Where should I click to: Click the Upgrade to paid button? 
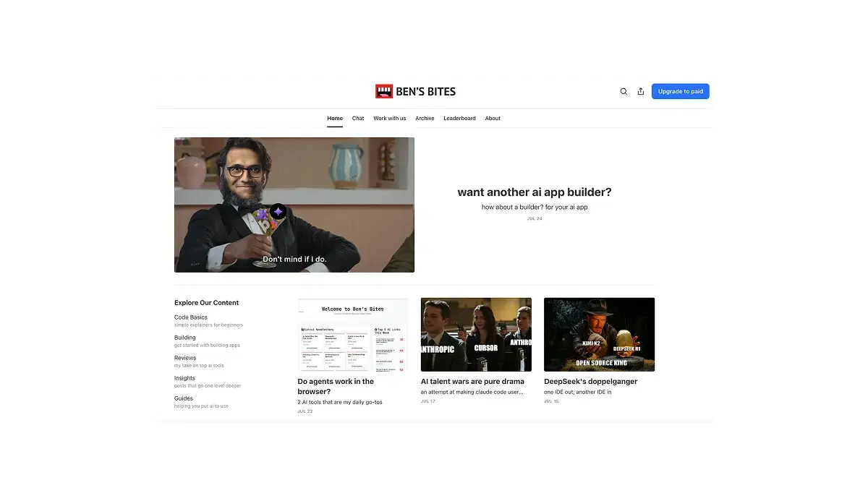pos(681,92)
